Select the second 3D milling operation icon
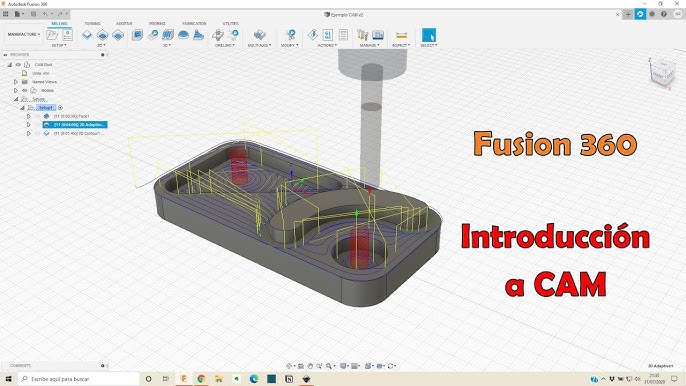 click(153, 35)
